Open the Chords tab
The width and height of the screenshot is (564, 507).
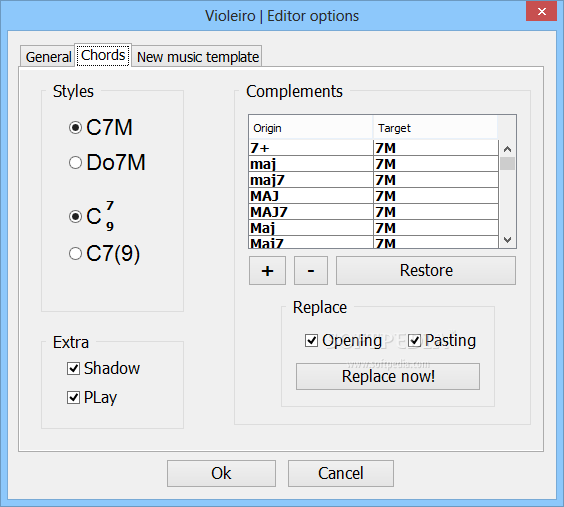(x=103, y=55)
